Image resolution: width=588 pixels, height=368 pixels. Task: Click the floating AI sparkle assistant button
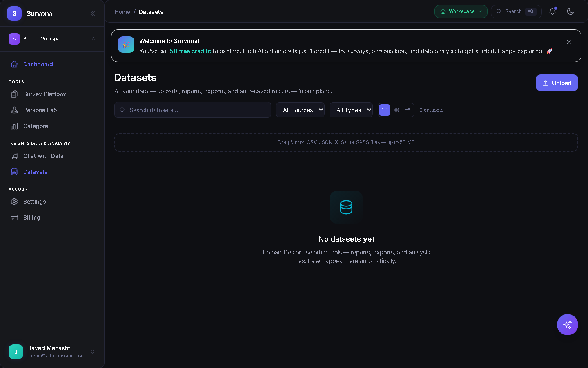567,325
